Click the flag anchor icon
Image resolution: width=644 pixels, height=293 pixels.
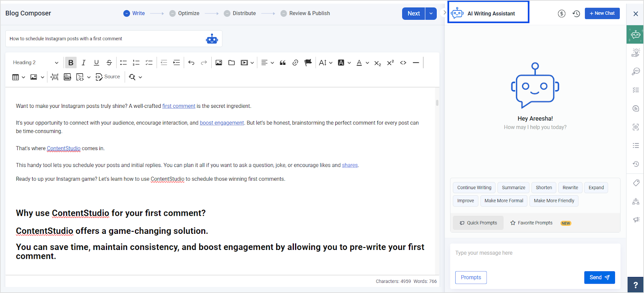(x=308, y=62)
